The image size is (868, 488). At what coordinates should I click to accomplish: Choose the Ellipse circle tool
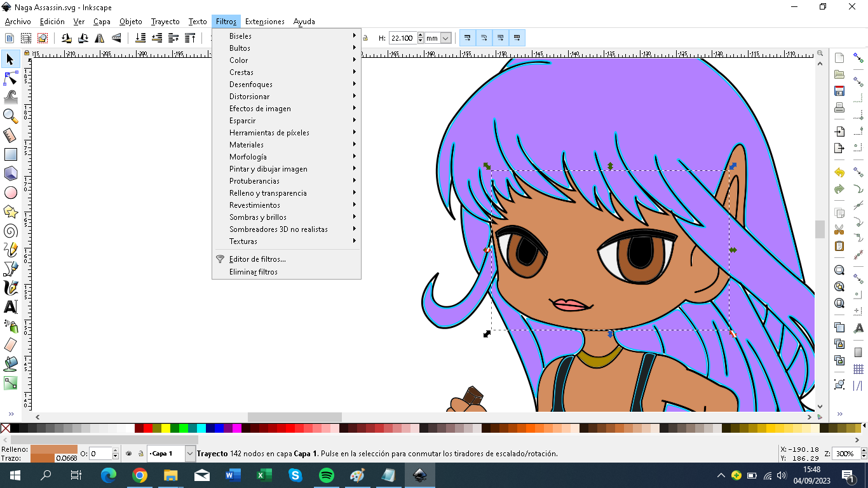[10, 193]
